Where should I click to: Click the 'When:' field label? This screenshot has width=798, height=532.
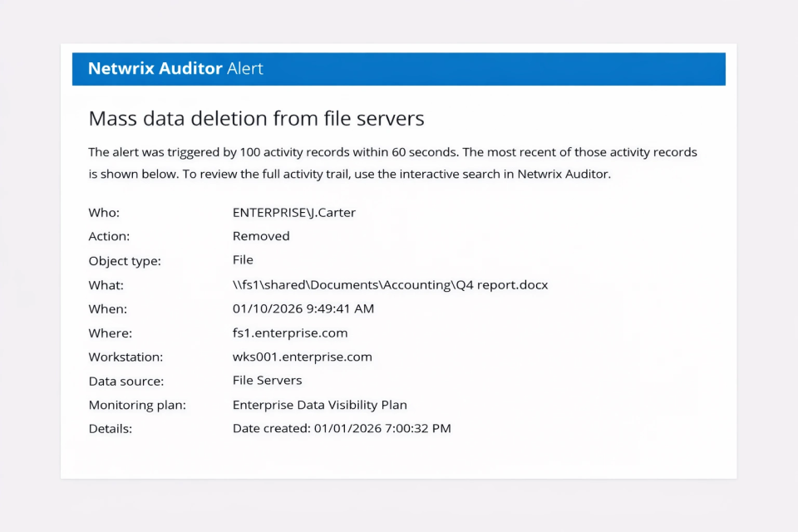pyautogui.click(x=108, y=309)
